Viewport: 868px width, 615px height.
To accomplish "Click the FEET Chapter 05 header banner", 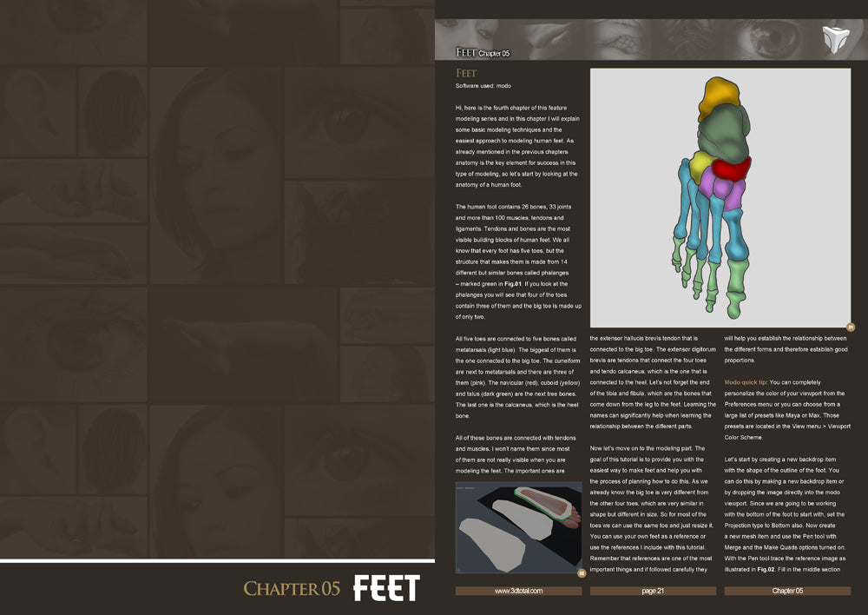I will pos(483,52).
